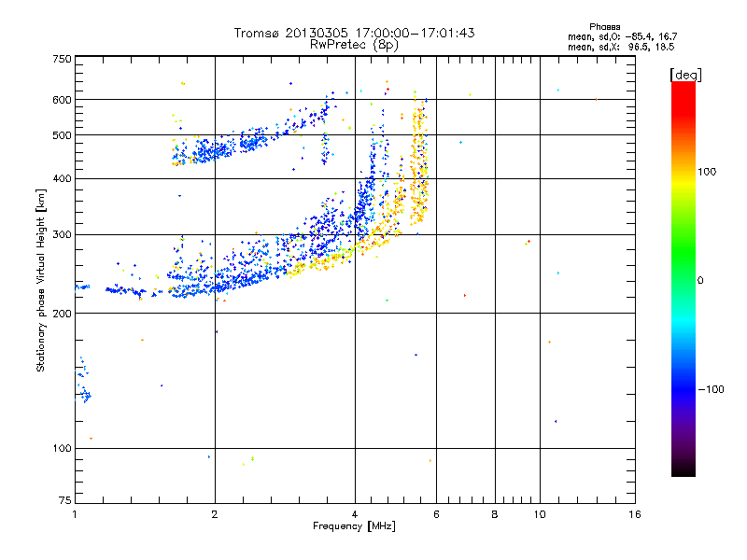Click the y-axis label '400'

click(x=62, y=178)
